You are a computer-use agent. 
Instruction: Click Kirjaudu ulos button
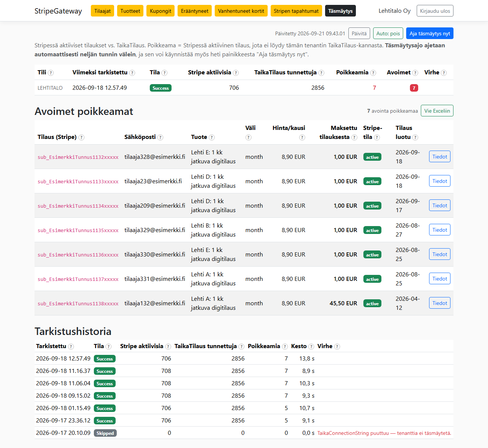coord(435,11)
